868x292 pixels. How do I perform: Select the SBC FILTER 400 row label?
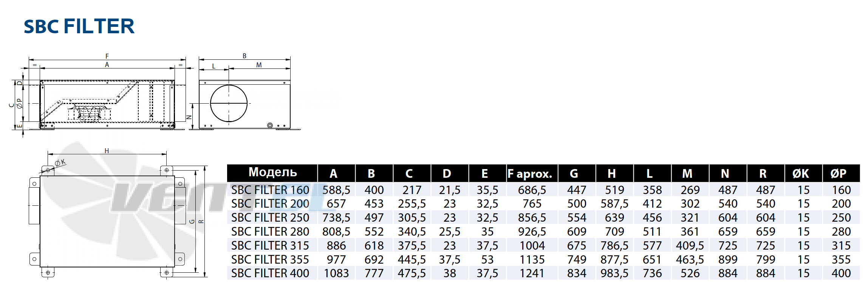point(270,273)
